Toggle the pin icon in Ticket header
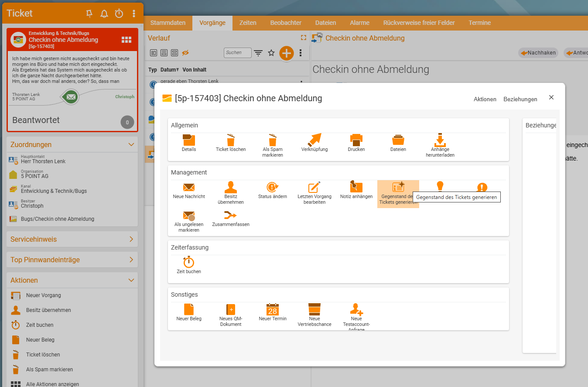588x387 pixels. (x=89, y=14)
